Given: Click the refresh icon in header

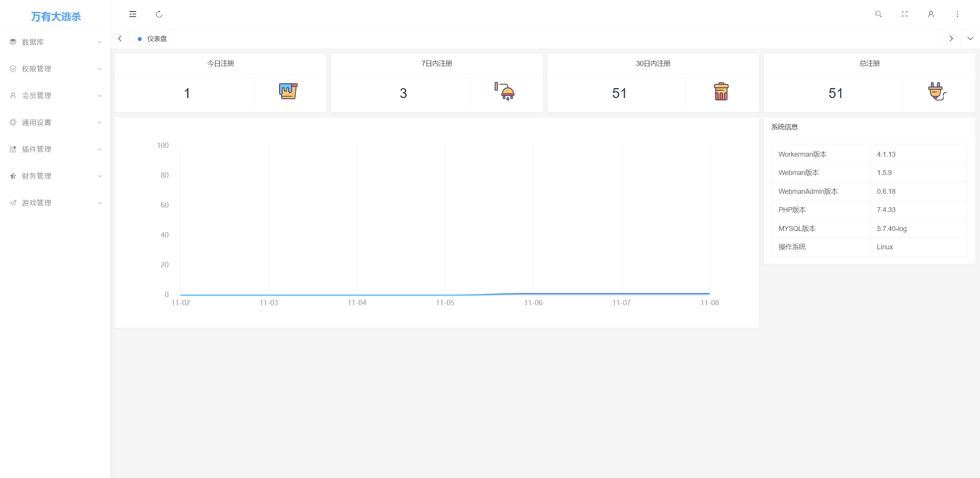Looking at the screenshot, I should pyautogui.click(x=159, y=14).
